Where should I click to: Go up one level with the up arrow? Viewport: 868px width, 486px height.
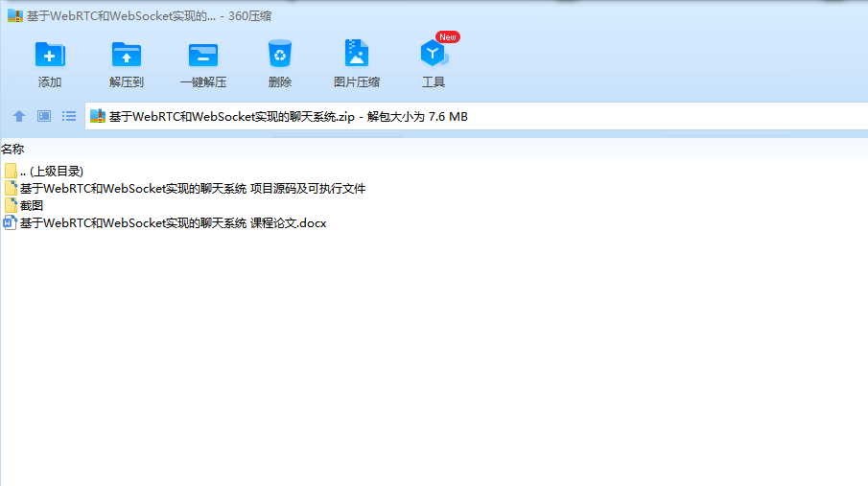point(19,116)
